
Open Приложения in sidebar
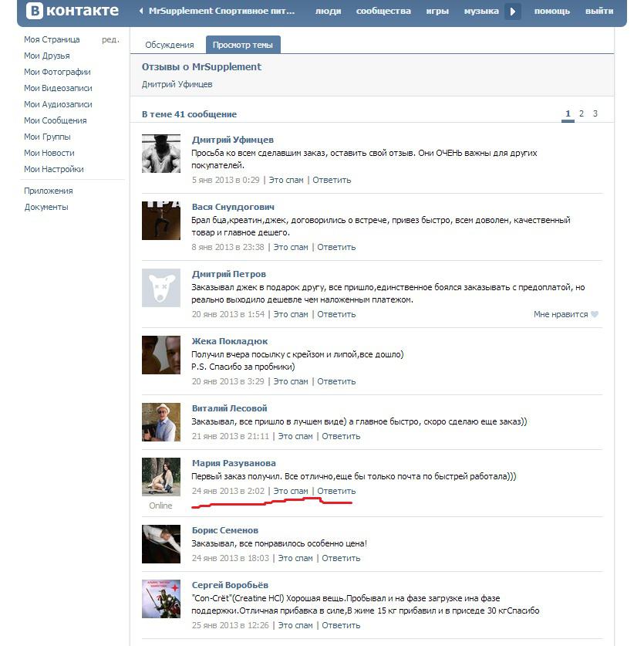click(x=49, y=191)
